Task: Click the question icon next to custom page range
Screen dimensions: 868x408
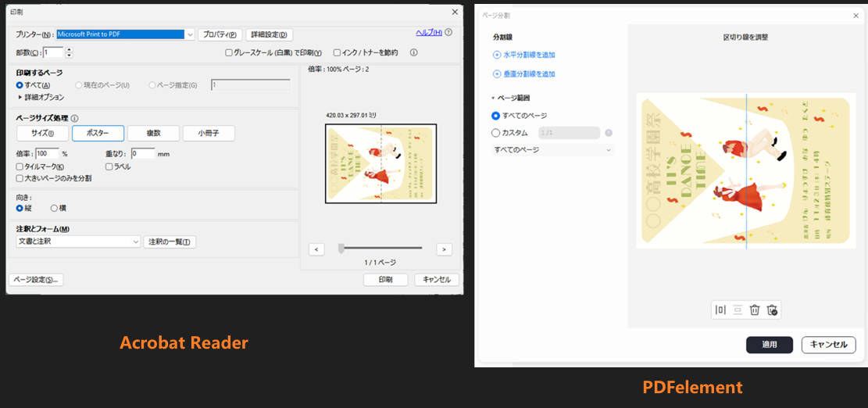Action: 609,133
